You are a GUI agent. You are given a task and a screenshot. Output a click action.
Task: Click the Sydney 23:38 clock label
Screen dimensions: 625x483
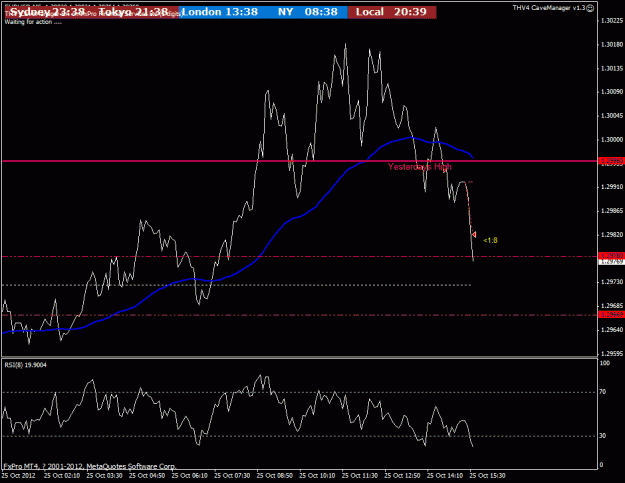tap(47, 12)
